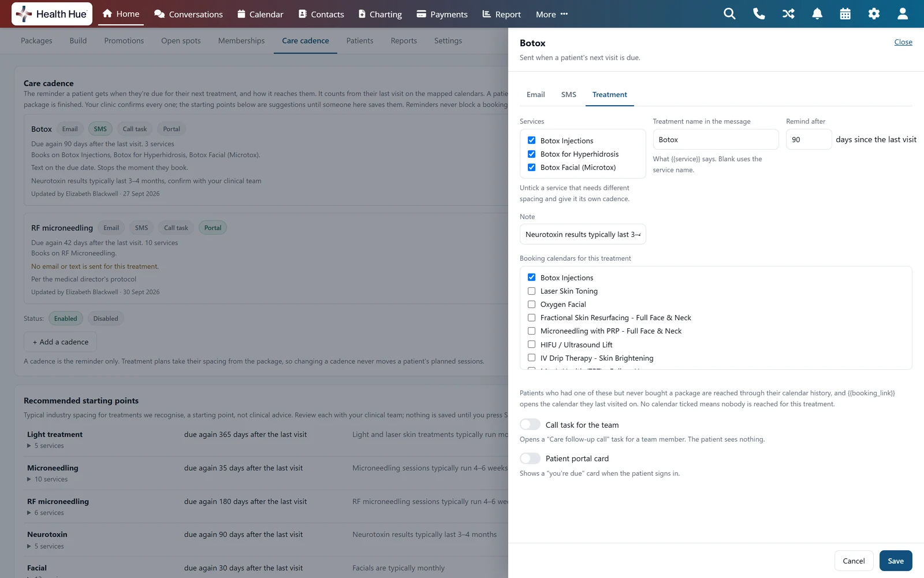Toggle Botox SMS channel chip
The height and width of the screenshot is (578, 924).
[100, 129]
